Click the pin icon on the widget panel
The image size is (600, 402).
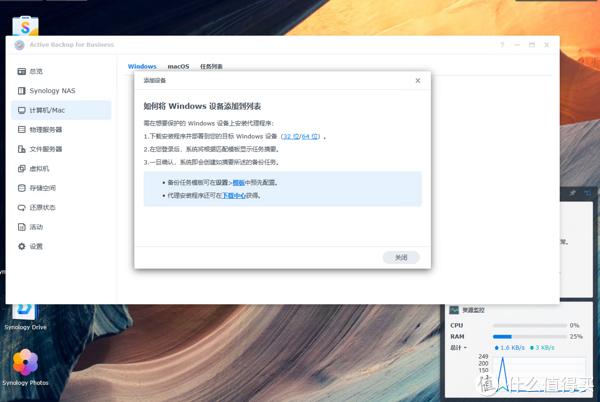572,193
